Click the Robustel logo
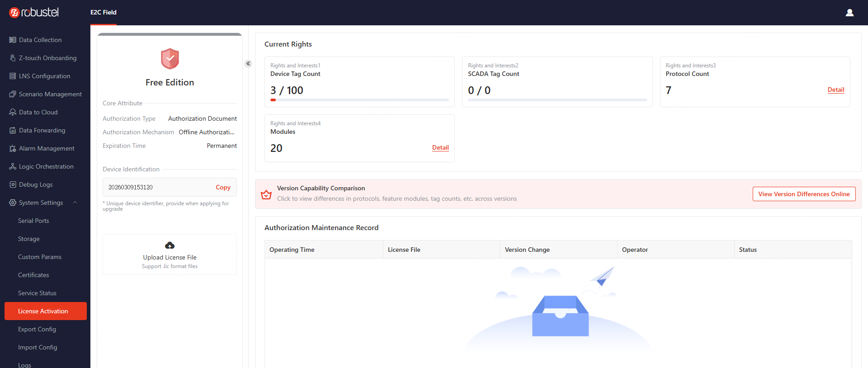868x368 pixels. (x=34, y=12)
